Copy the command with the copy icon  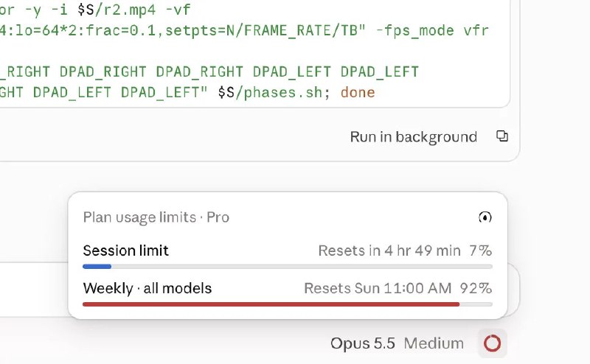[x=502, y=136]
